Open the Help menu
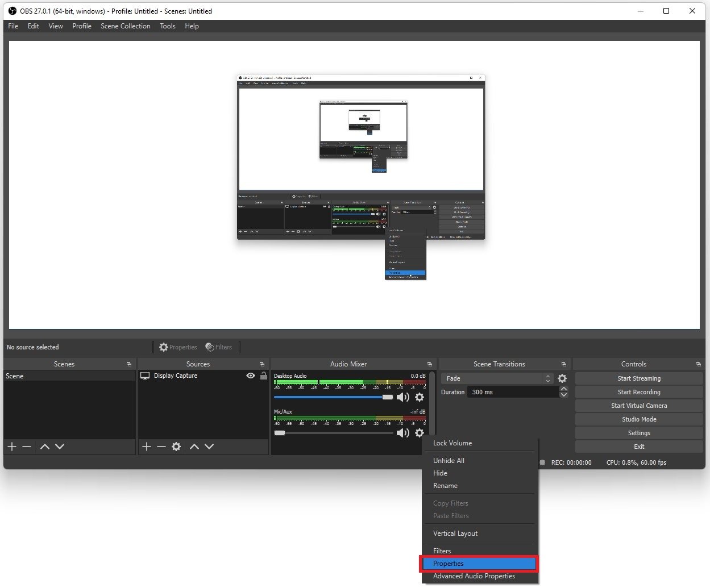The height and width of the screenshot is (588, 710). (x=192, y=26)
